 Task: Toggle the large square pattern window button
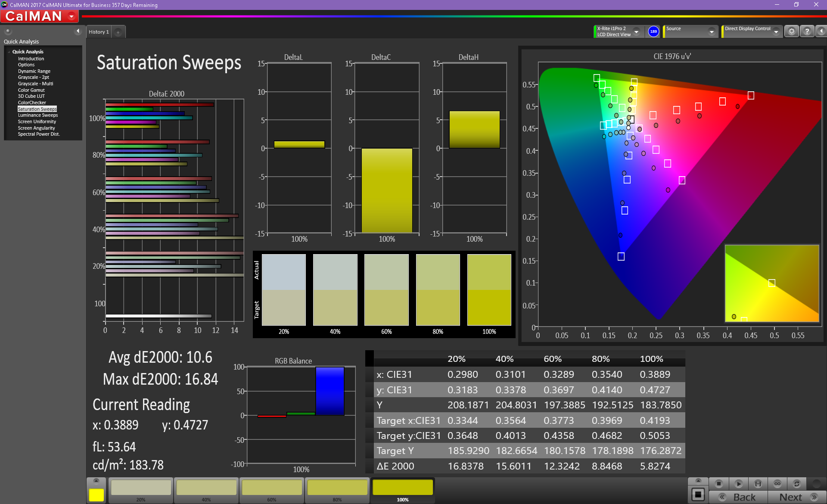click(x=698, y=495)
